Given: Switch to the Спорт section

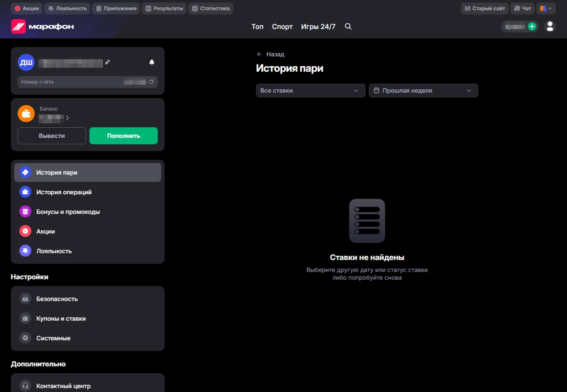Looking at the screenshot, I should click(x=282, y=26).
